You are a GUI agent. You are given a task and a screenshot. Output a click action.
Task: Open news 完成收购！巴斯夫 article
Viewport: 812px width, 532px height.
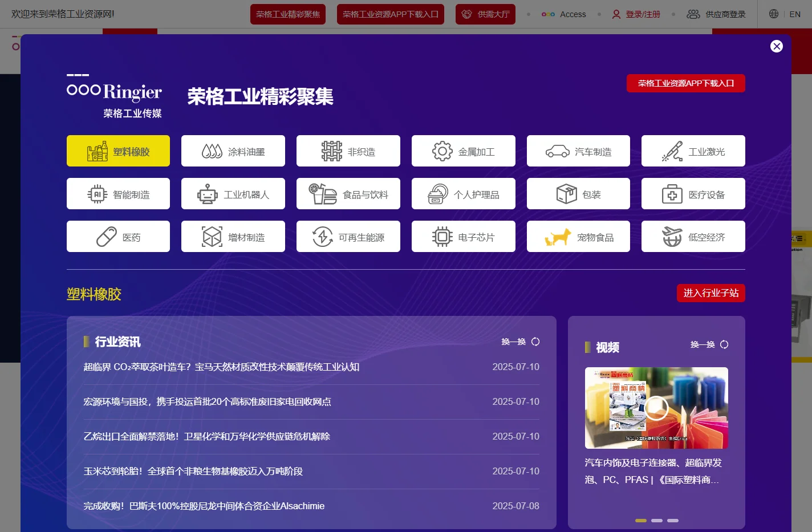pos(204,506)
